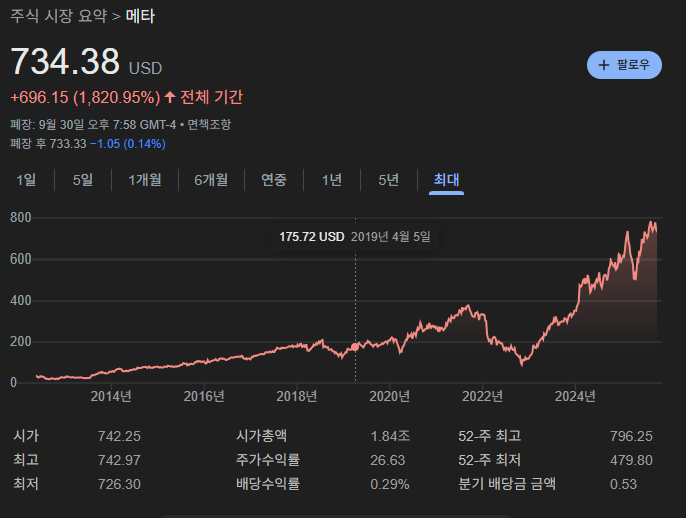This screenshot has width=686, height=518.
Task: Click the 52-주 최저 value 479.80
Action: point(631,460)
